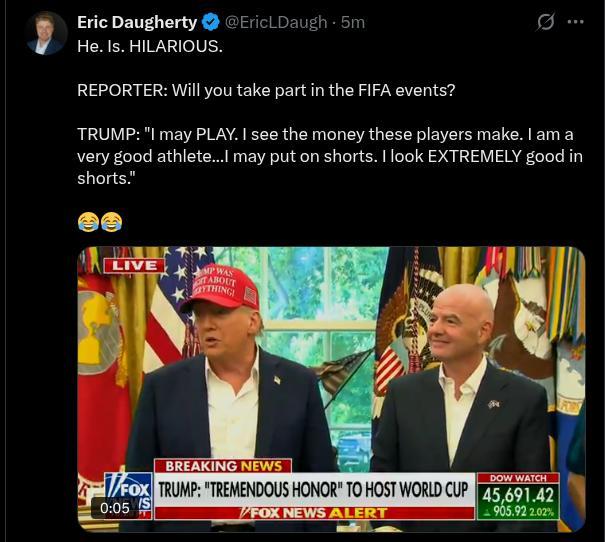Click the 'He. Is. HILARIOUS.' text line

[x=150, y=46]
